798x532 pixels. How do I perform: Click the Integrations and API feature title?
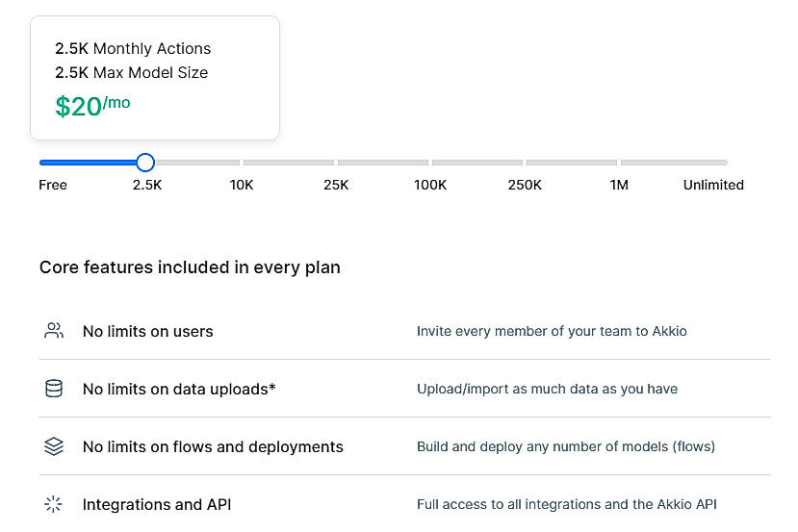point(157,504)
